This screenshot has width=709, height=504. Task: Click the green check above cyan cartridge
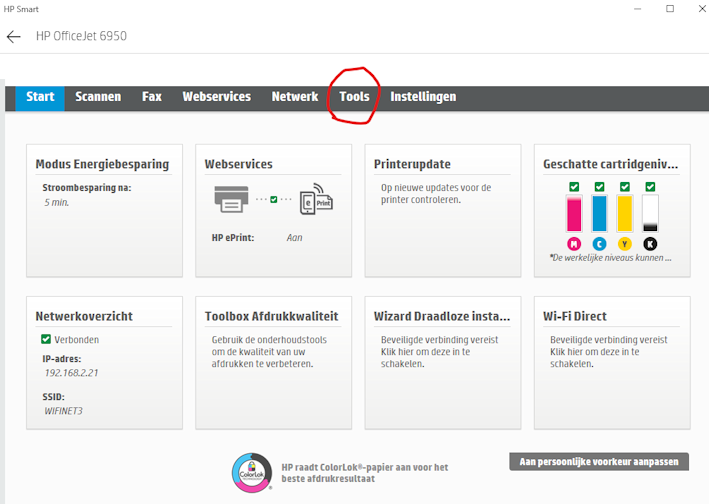coord(599,187)
